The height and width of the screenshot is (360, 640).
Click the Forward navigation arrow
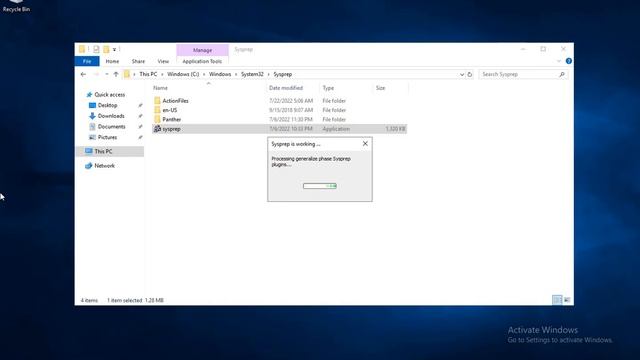(96, 74)
